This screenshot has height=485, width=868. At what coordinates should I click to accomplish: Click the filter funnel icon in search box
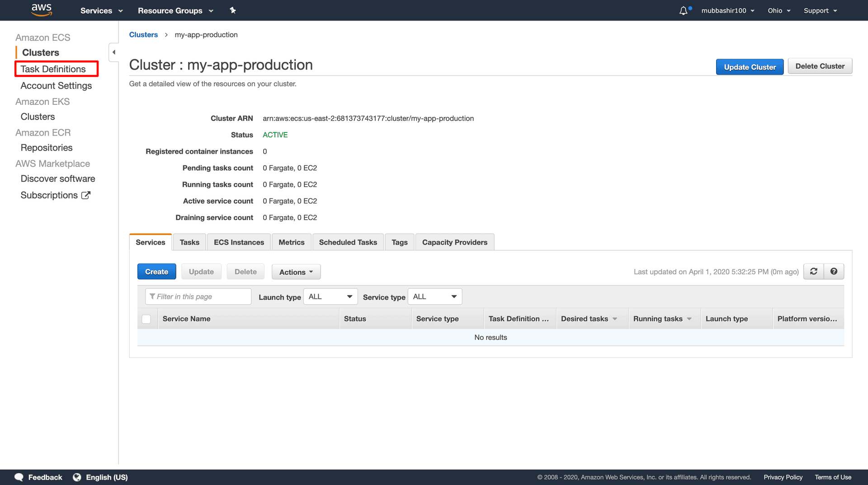click(152, 297)
